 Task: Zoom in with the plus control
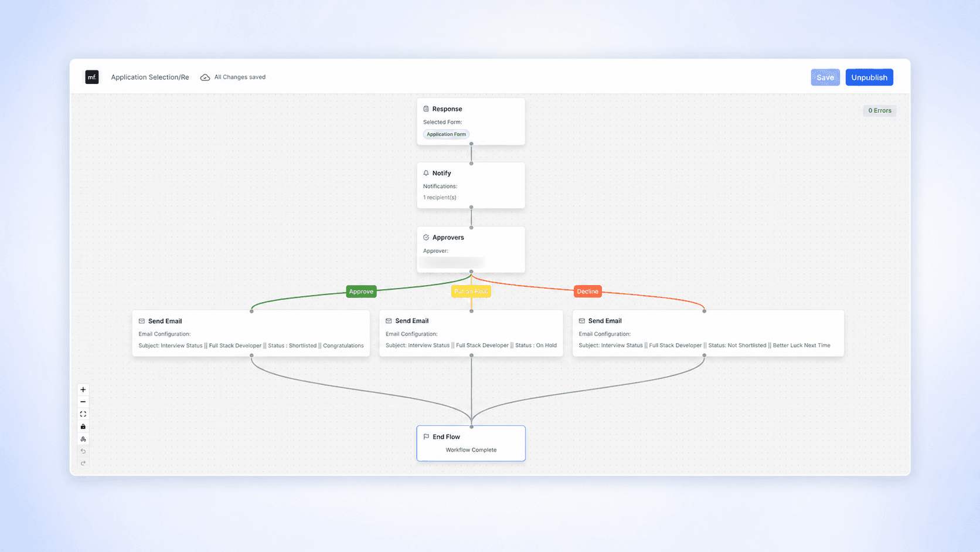(83, 390)
